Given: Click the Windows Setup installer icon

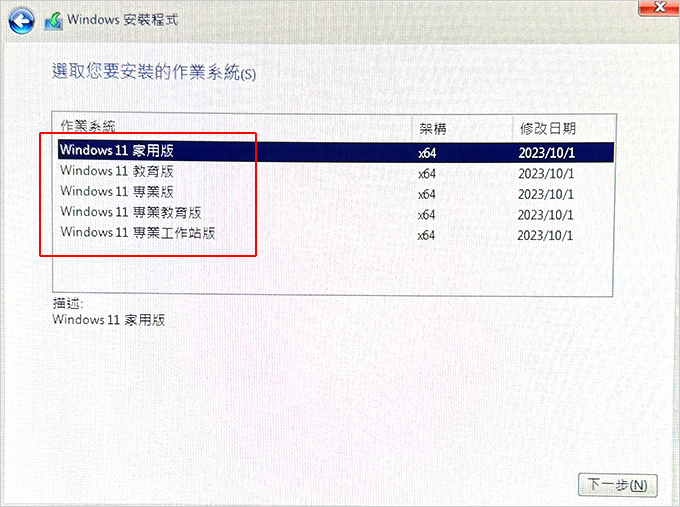Looking at the screenshot, I should pos(53,21).
